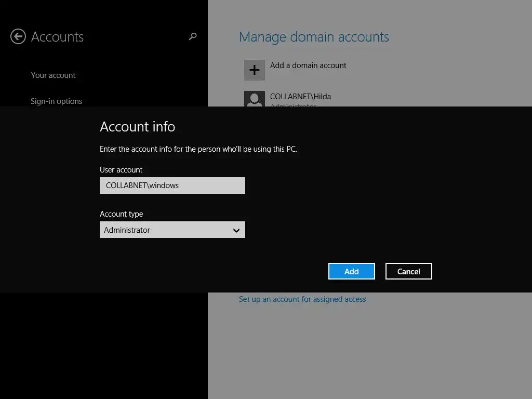Click the User account text field

(x=172, y=185)
